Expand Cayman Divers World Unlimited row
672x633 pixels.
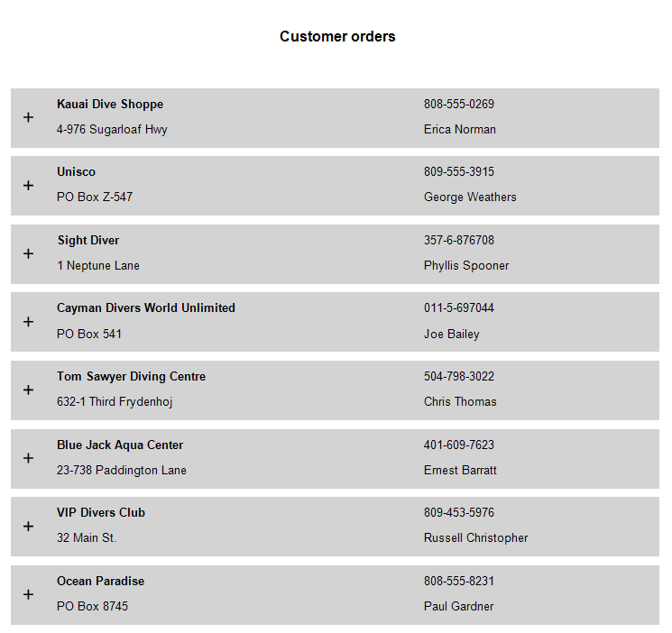tap(28, 322)
